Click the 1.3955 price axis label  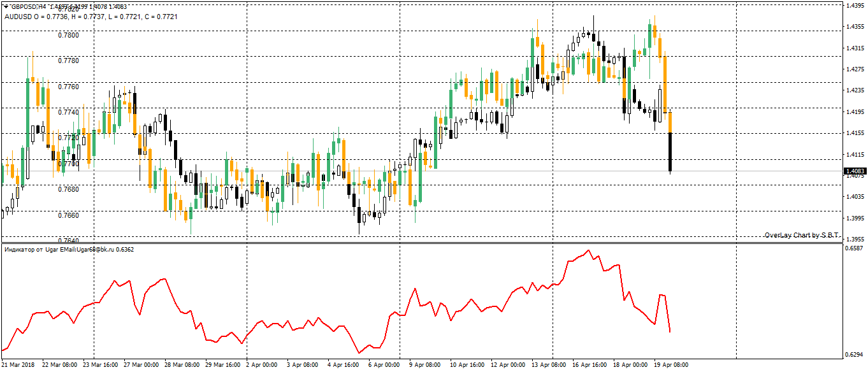click(854, 240)
